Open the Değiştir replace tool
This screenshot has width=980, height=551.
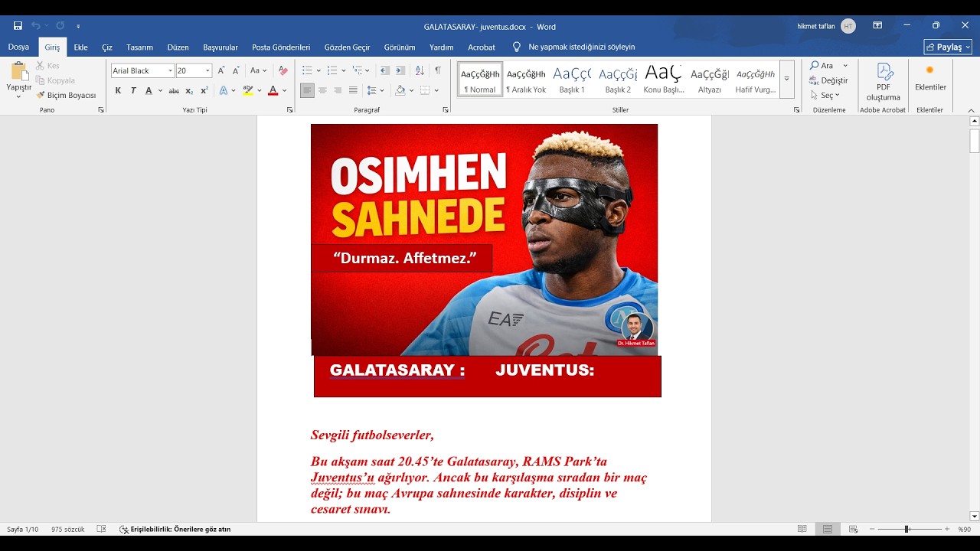tap(828, 80)
